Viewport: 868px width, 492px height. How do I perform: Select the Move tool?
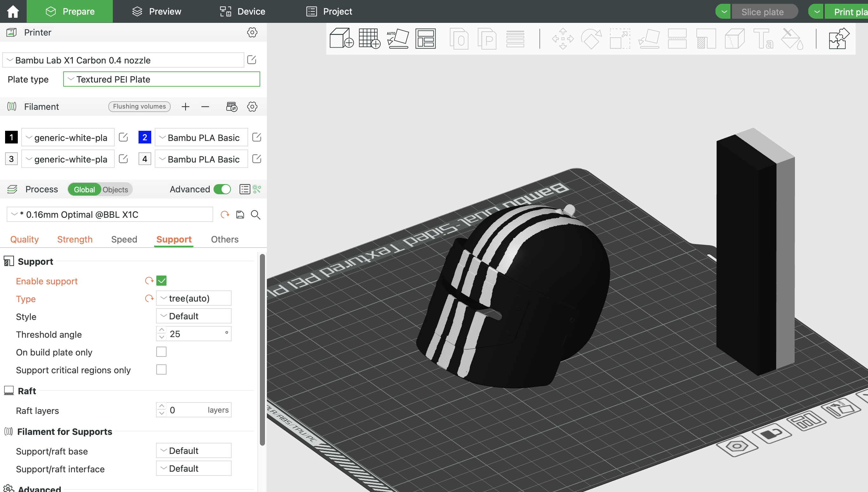pos(562,38)
